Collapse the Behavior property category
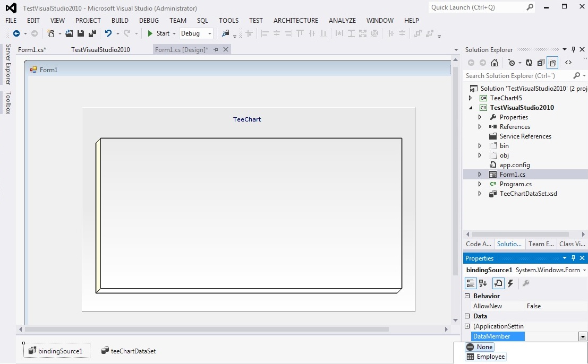 point(467,296)
